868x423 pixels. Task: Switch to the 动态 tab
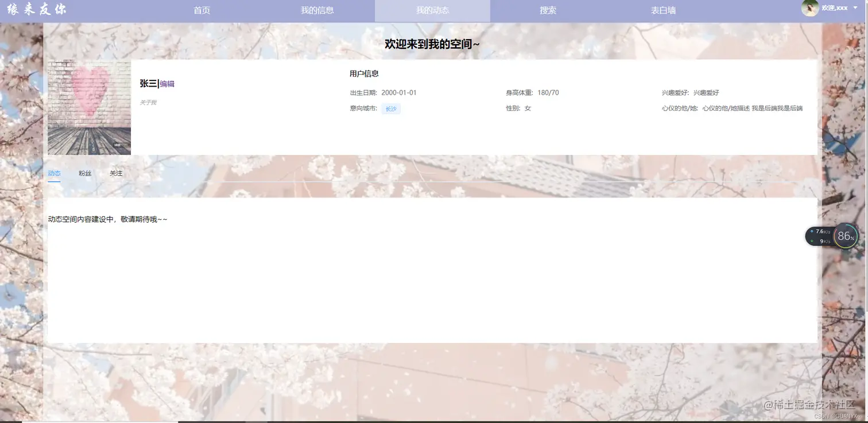point(54,173)
